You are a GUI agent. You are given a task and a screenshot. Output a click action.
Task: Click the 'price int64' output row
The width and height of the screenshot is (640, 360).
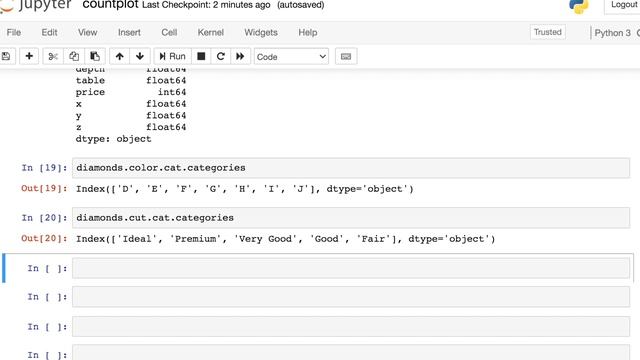pos(131,92)
